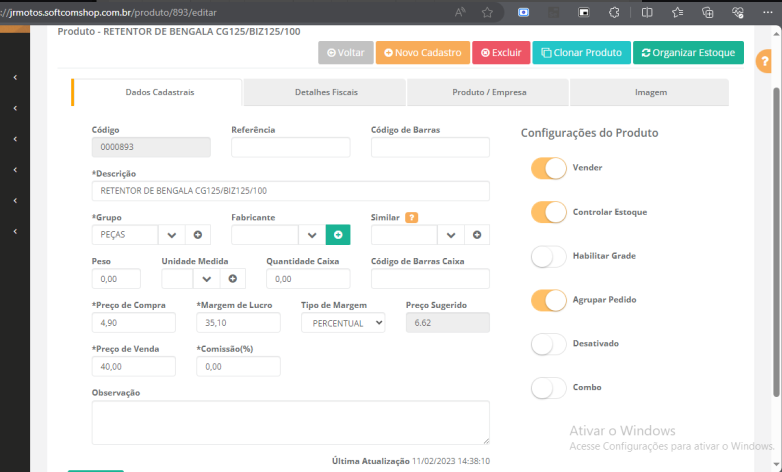Add a new Grupo with plus icon

pyautogui.click(x=197, y=235)
